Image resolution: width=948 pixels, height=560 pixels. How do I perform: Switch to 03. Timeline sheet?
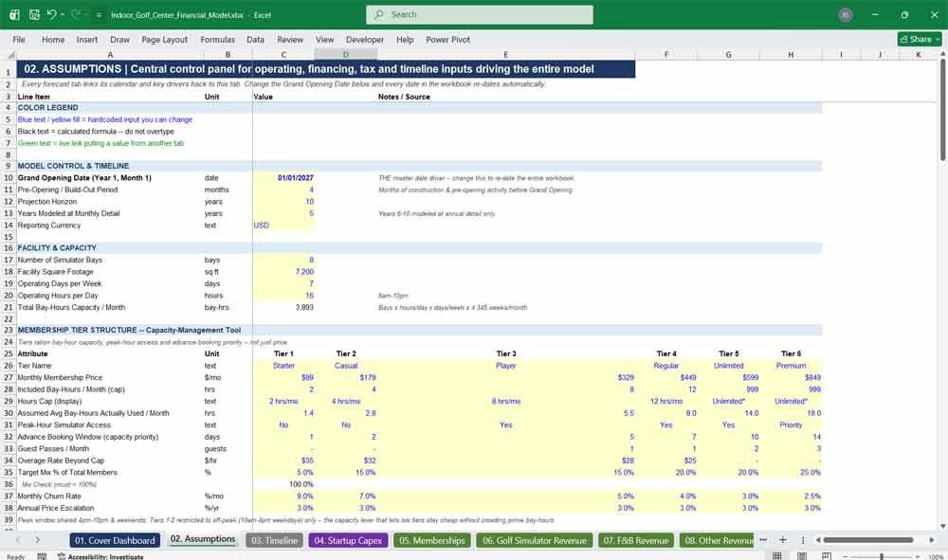tap(275, 541)
